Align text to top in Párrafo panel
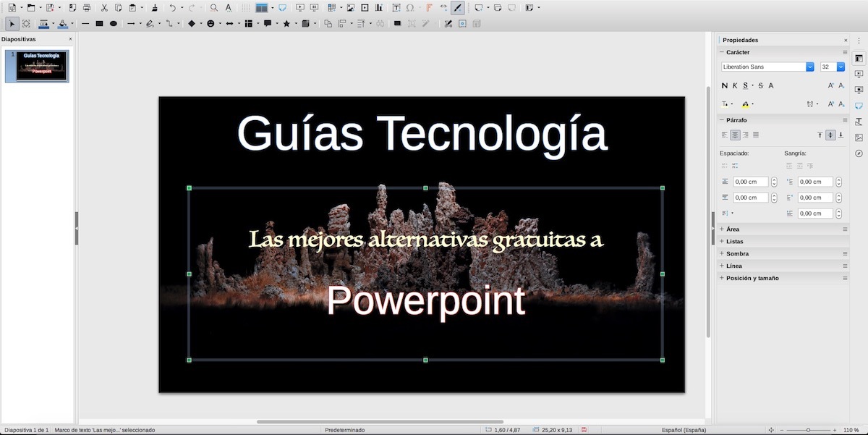The height and width of the screenshot is (435, 868). coord(820,135)
